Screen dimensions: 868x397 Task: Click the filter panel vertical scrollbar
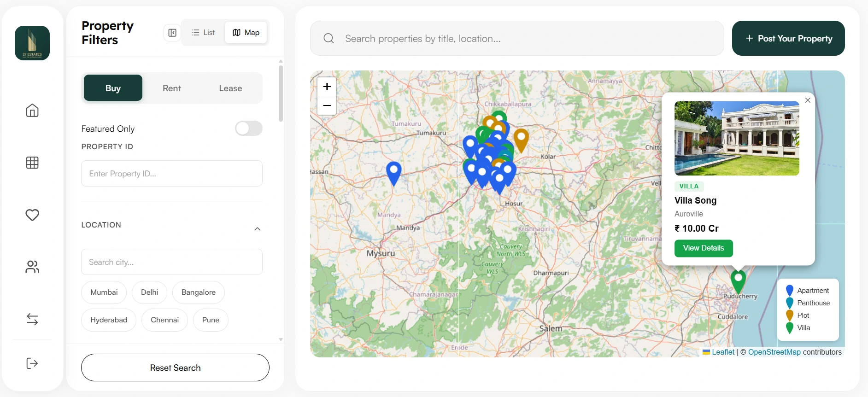(x=281, y=93)
